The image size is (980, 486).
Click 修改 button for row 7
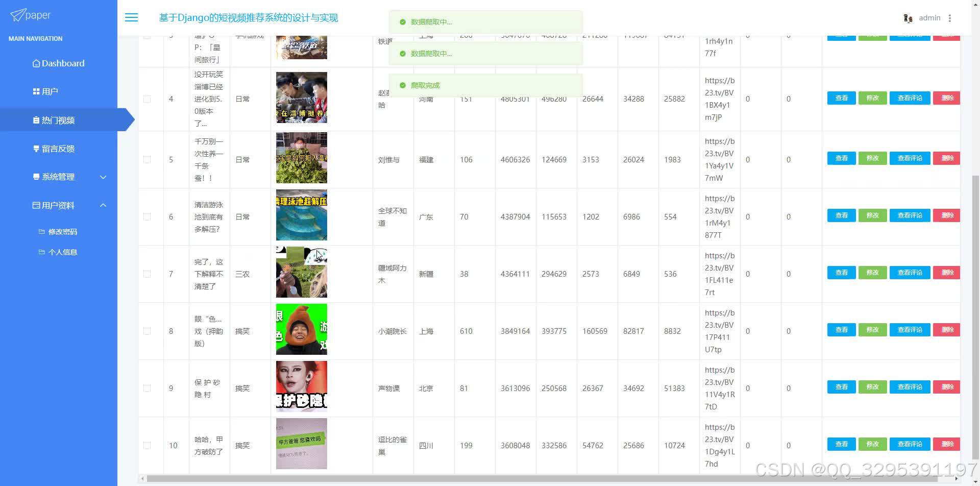point(872,273)
